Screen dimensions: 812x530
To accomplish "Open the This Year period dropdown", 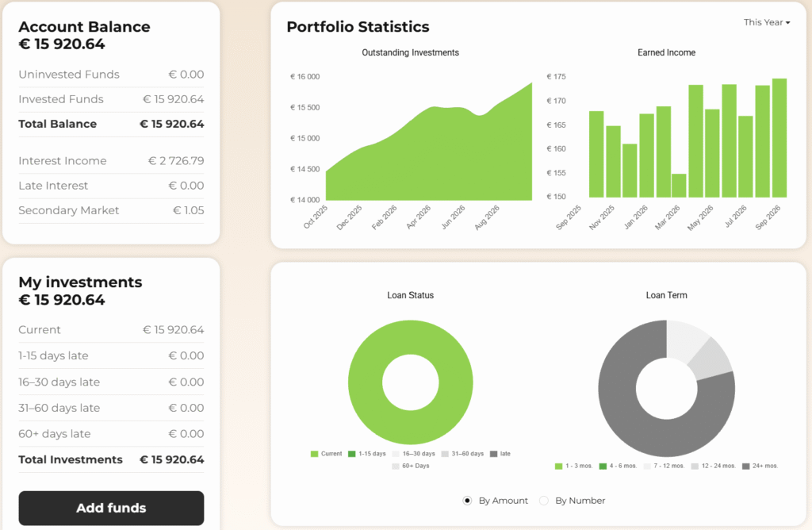I will (x=767, y=22).
